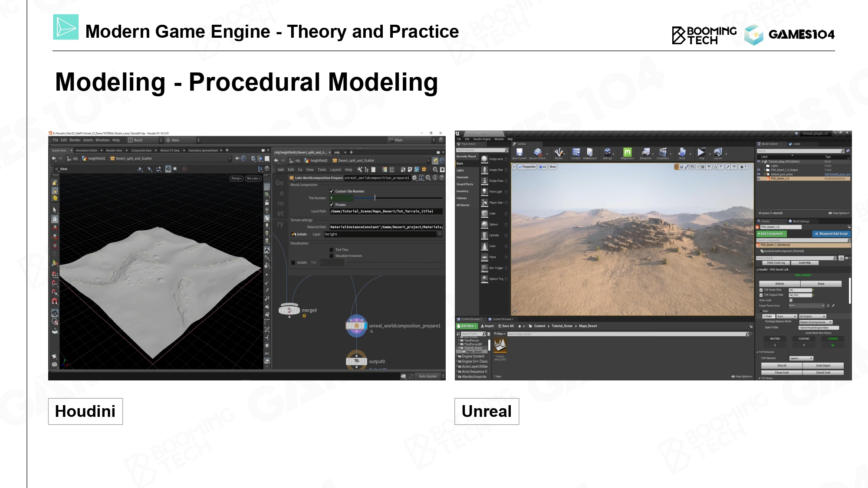This screenshot has height=488, width=868.
Task: Toggle the TOP Output Filter checkbox
Action: 761,295
